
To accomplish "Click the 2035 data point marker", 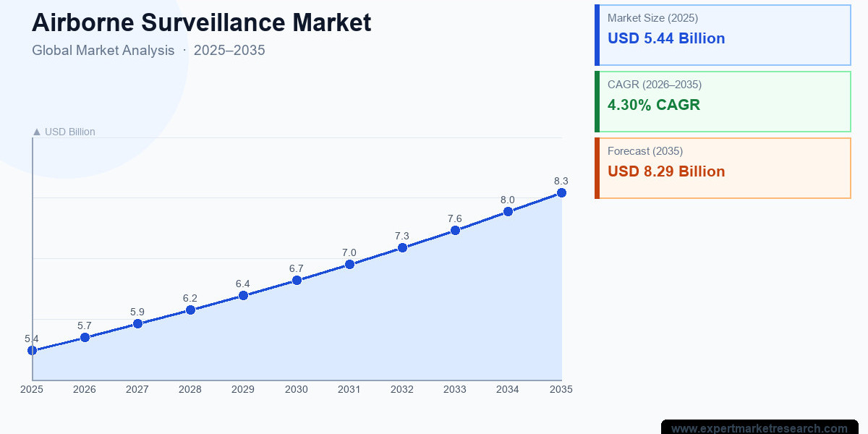I will (561, 192).
